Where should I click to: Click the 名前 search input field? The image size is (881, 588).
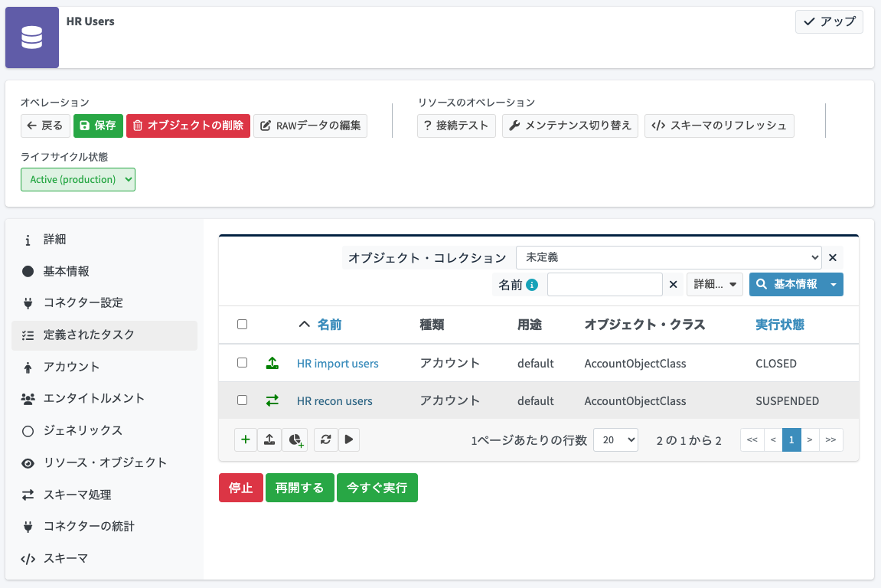(x=605, y=285)
